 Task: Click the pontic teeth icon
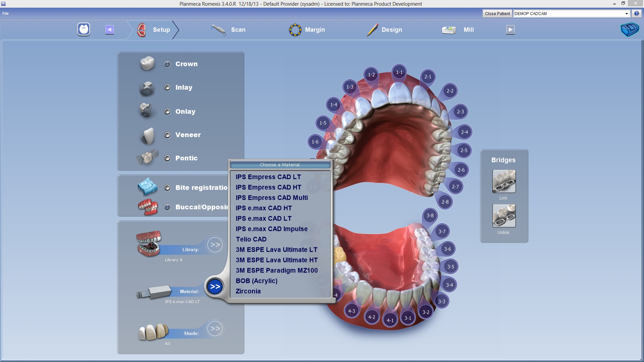click(x=147, y=157)
